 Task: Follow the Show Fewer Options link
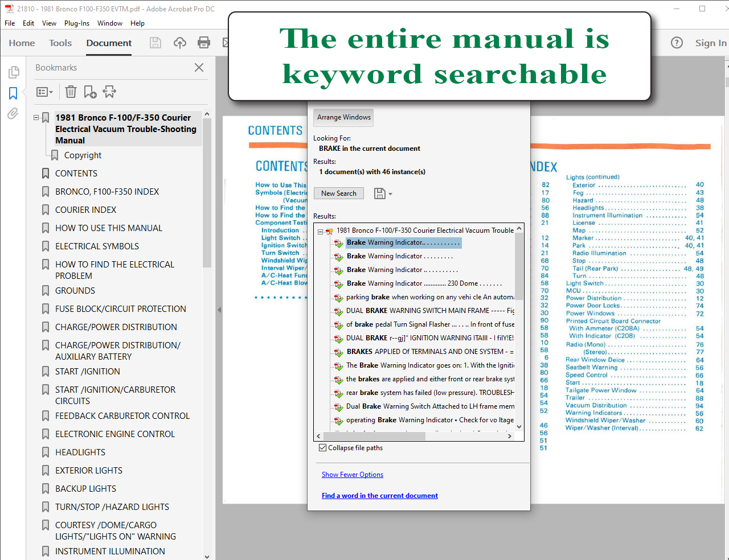coord(353,475)
